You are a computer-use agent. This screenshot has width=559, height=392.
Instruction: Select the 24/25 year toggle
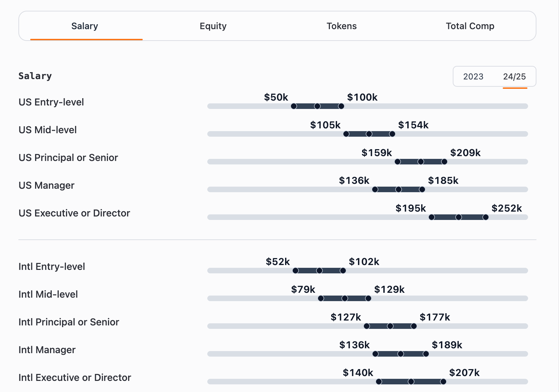click(x=514, y=77)
